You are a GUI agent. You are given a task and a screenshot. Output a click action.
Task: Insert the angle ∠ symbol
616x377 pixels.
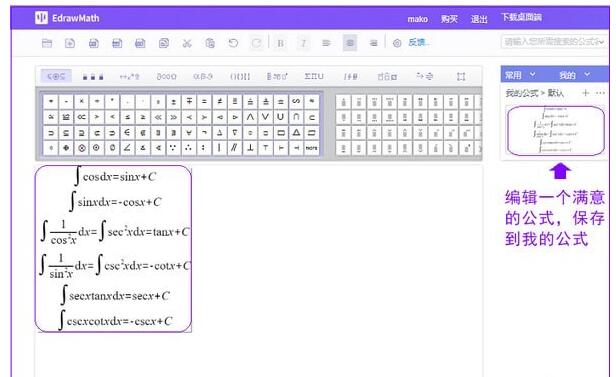[x=127, y=148]
